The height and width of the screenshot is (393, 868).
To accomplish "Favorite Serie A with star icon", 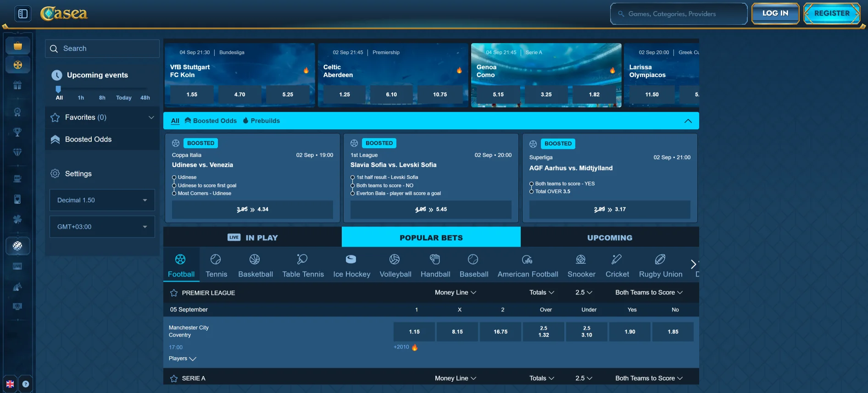I will pyautogui.click(x=174, y=378).
